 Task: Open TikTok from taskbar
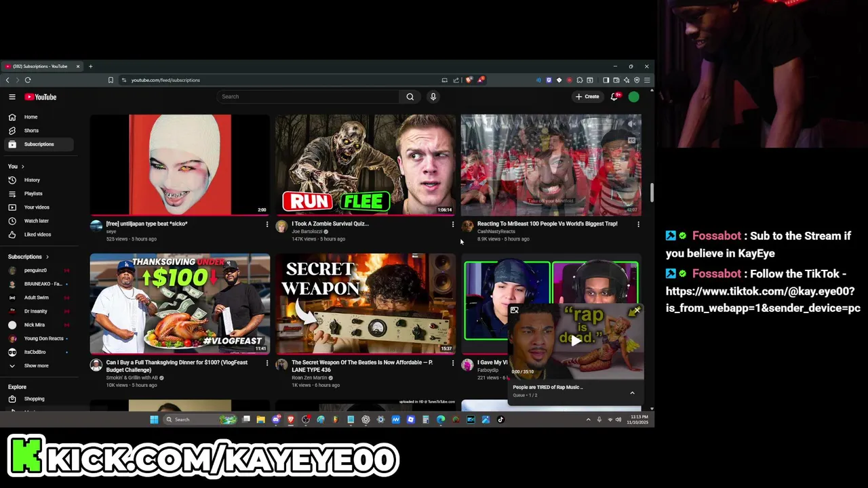tap(500, 420)
